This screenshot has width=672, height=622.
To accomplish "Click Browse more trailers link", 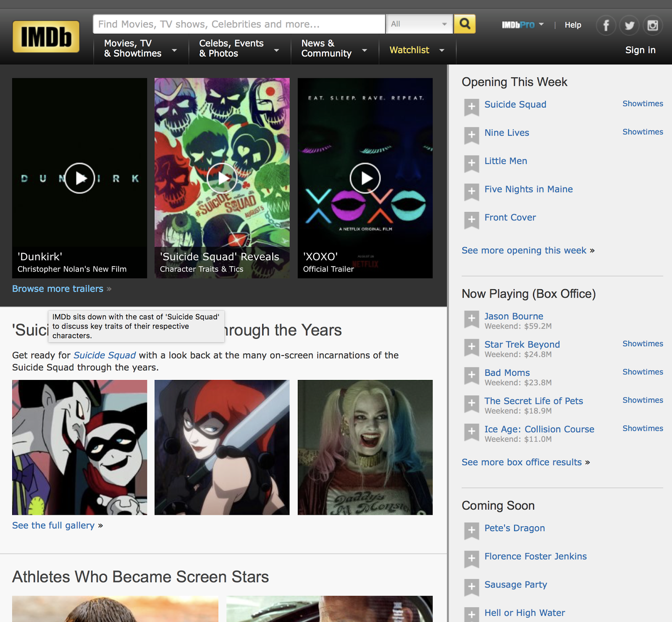I will 58,289.
